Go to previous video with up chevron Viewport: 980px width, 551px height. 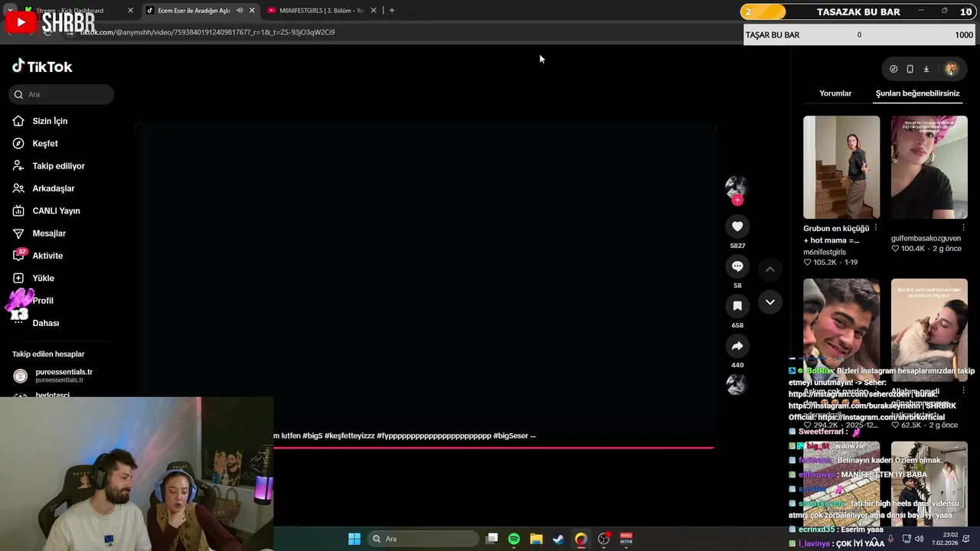(x=770, y=269)
